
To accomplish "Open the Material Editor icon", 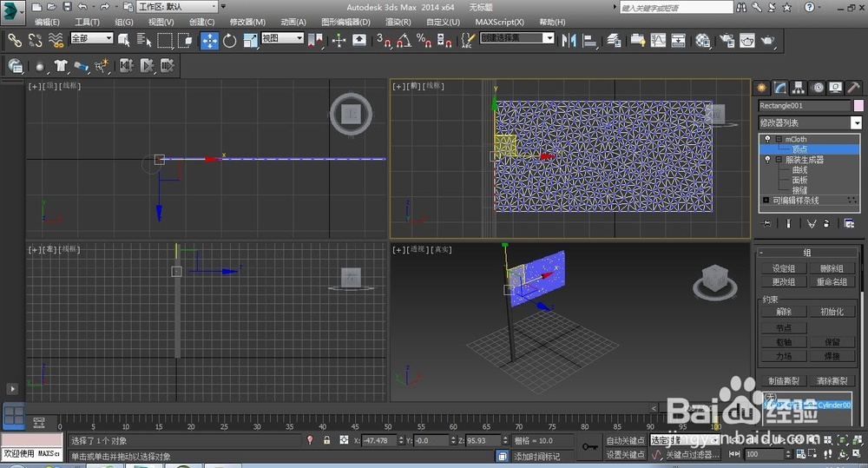I will (702, 40).
